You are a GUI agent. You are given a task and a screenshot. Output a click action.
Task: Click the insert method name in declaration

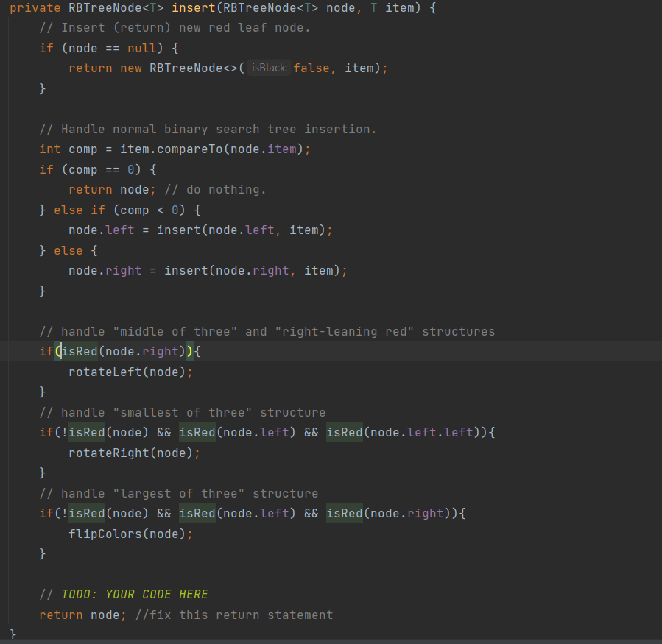(194, 7)
